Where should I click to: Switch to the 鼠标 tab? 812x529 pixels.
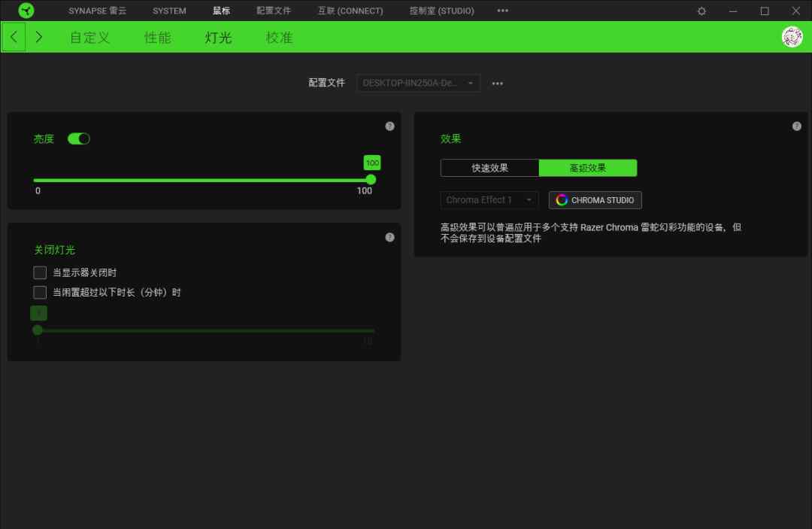[x=221, y=11]
